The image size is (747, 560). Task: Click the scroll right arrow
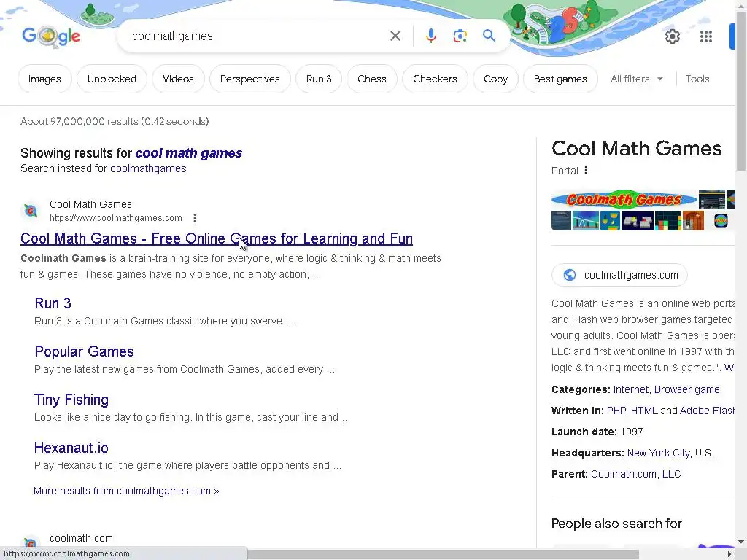(729, 554)
